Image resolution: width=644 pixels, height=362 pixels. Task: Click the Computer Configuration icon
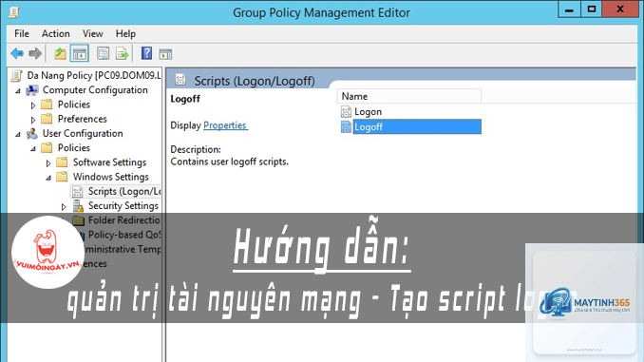click(32, 90)
